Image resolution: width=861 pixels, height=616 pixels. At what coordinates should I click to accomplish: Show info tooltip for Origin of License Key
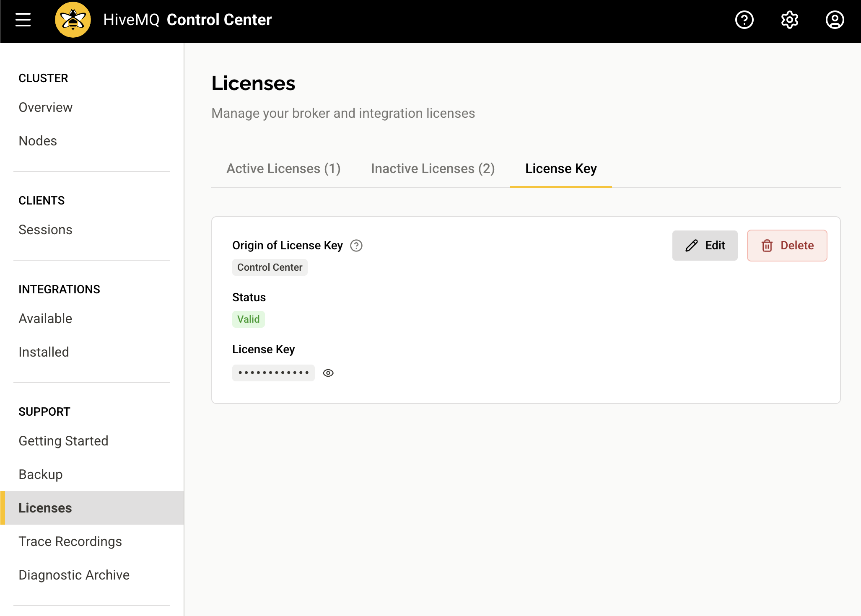[356, 246]
